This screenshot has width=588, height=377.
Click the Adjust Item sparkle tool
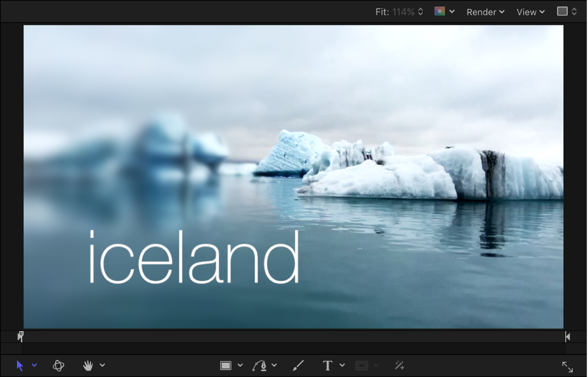(399, 365)
